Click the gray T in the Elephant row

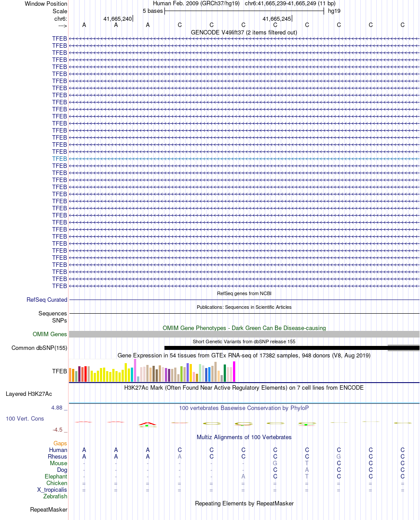tap(307, 477)
